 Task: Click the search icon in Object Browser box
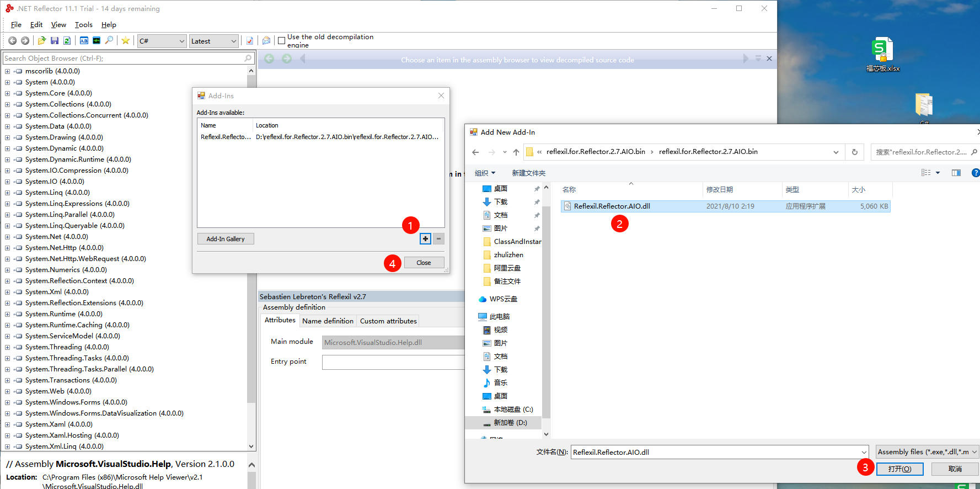(x=248, y=58)
